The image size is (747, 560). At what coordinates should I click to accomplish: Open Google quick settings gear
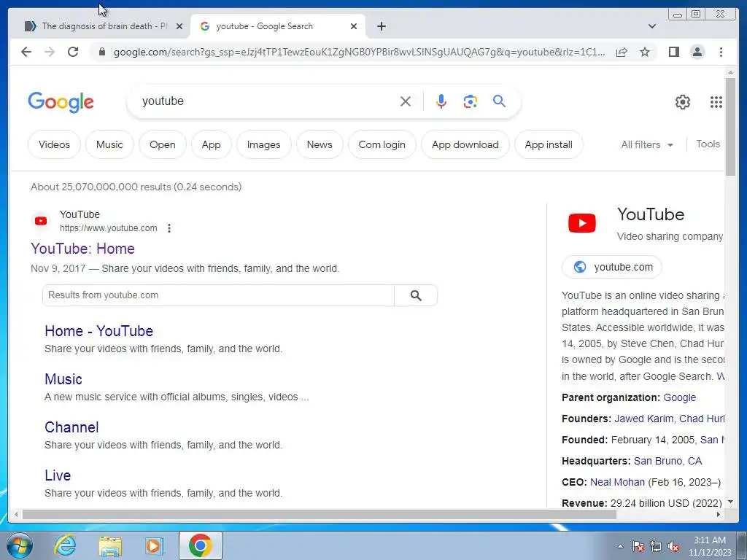tap(683, 102)
